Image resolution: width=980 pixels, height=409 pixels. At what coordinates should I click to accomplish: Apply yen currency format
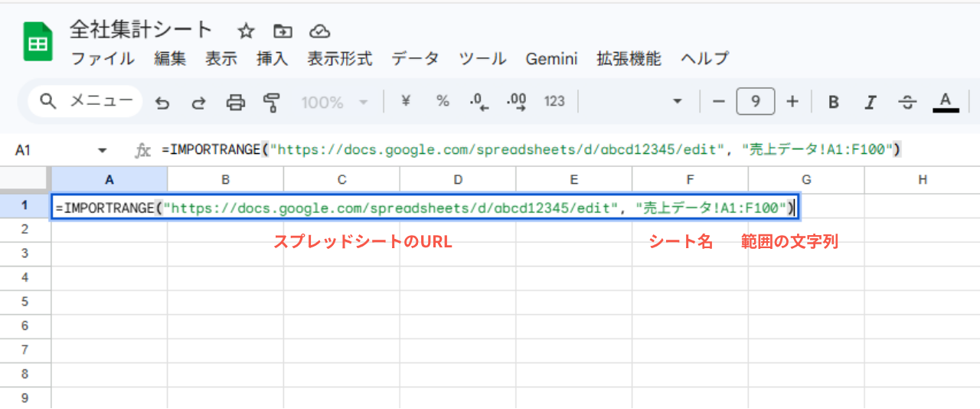pos(407,101)
